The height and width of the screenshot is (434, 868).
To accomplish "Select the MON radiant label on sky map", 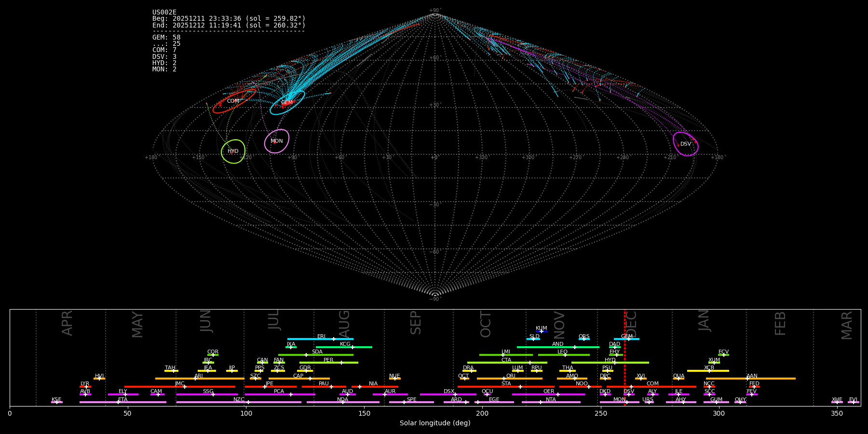I will 277,141.
